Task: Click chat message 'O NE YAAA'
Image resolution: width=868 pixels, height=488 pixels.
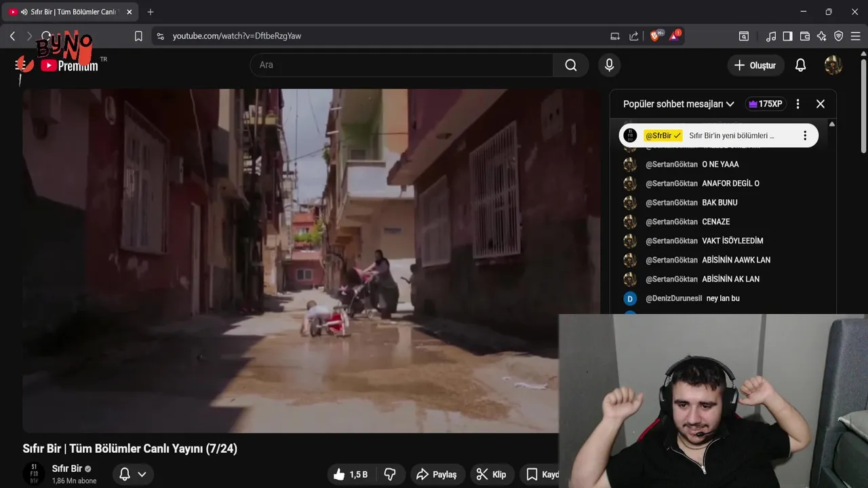Action: (720, 164)
